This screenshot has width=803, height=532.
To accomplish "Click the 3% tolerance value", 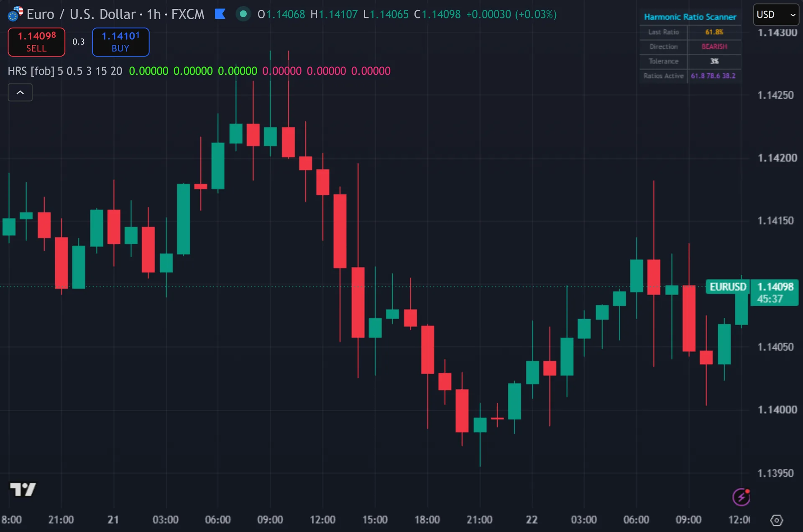I will coord(714,61).
